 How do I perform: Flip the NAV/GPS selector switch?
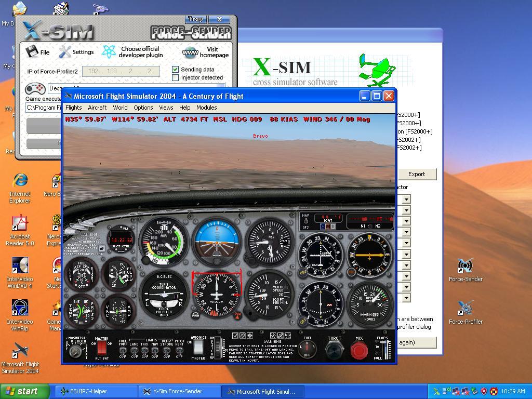pos(306,221)
